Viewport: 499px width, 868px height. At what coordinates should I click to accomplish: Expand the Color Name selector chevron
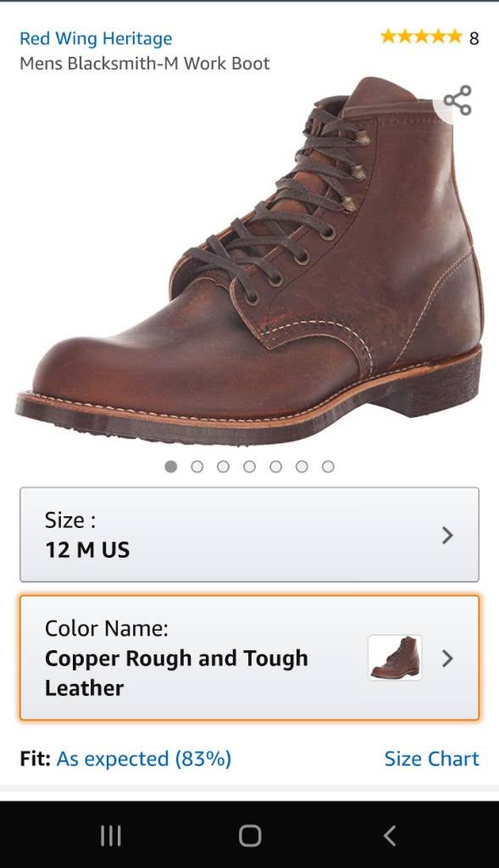click(447, 659)
